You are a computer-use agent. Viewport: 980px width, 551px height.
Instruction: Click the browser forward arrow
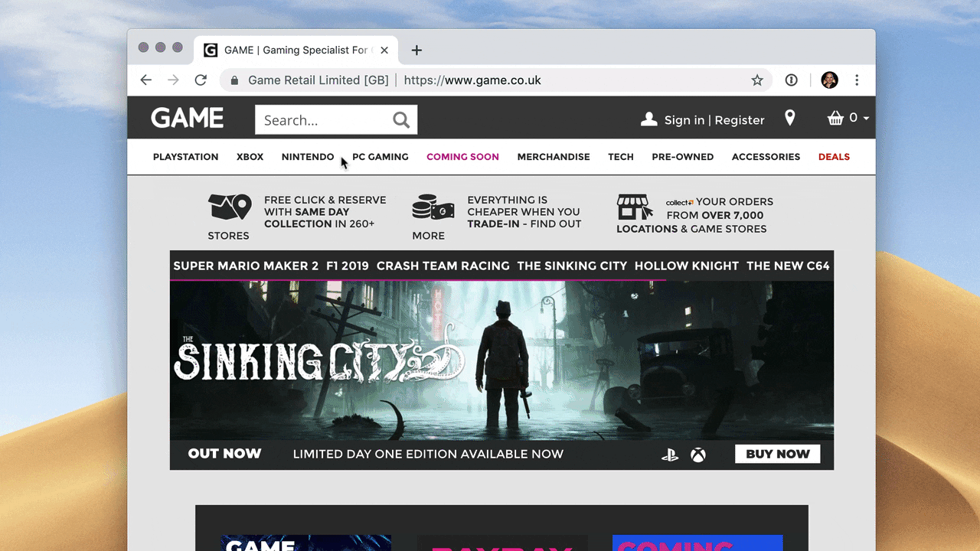(174, 80)
